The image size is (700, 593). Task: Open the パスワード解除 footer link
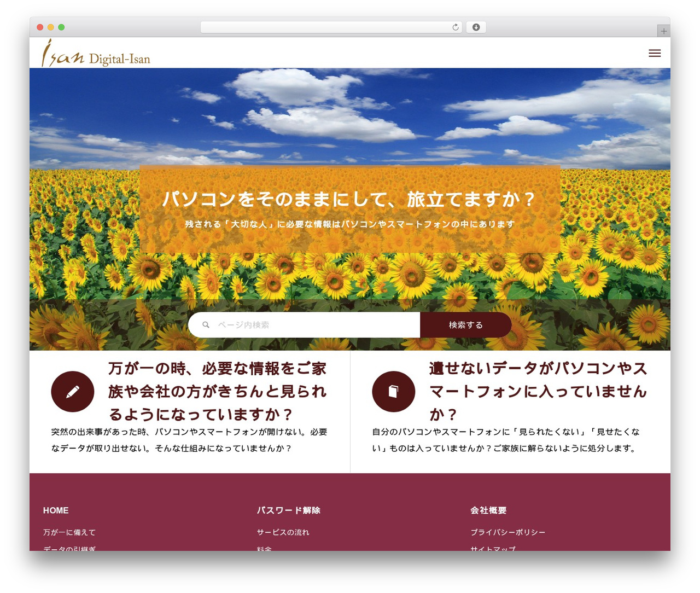point(289,510)
